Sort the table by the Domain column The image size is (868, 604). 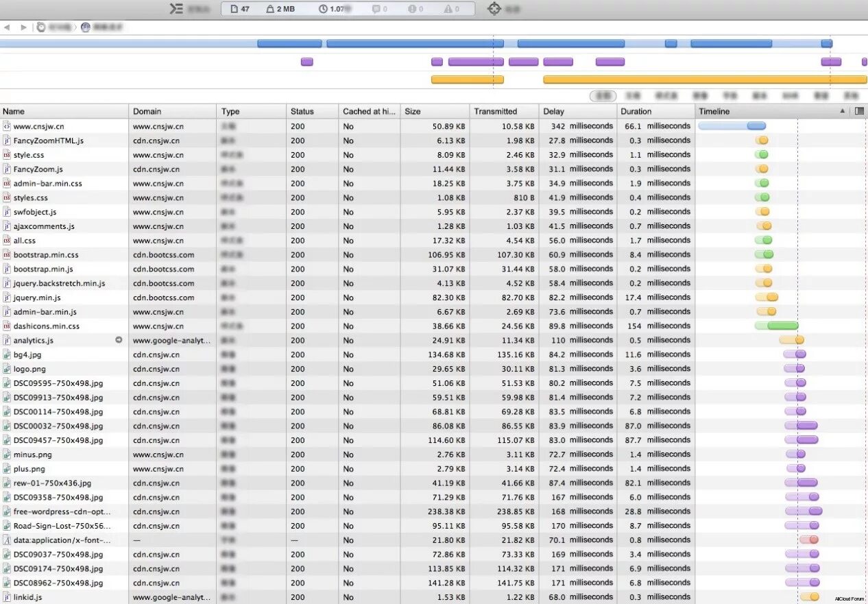173,111
